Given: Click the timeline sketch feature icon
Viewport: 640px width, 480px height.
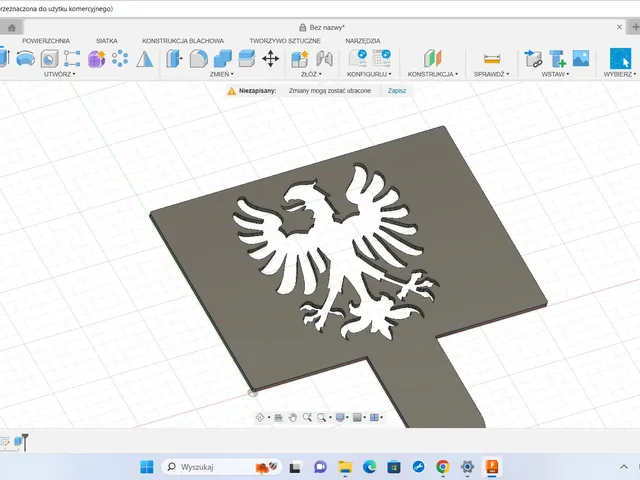Looking at the screenshot, I should pos(5,442).
